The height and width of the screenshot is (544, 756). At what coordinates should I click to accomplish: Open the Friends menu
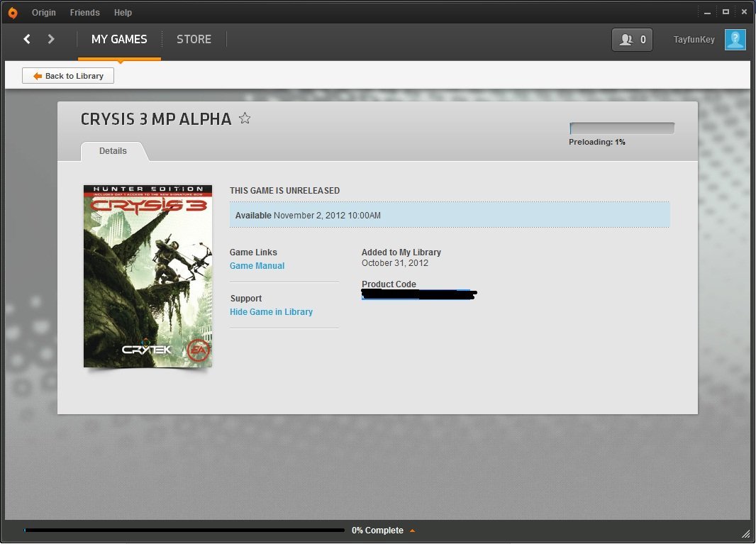tap(85, 13)
